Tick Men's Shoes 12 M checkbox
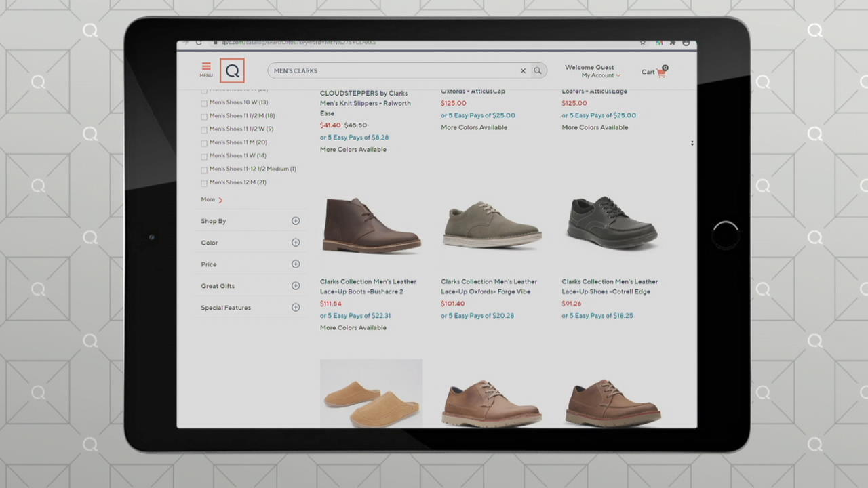Viewport: 868px width, 488px height. click(x=204, y=183)
